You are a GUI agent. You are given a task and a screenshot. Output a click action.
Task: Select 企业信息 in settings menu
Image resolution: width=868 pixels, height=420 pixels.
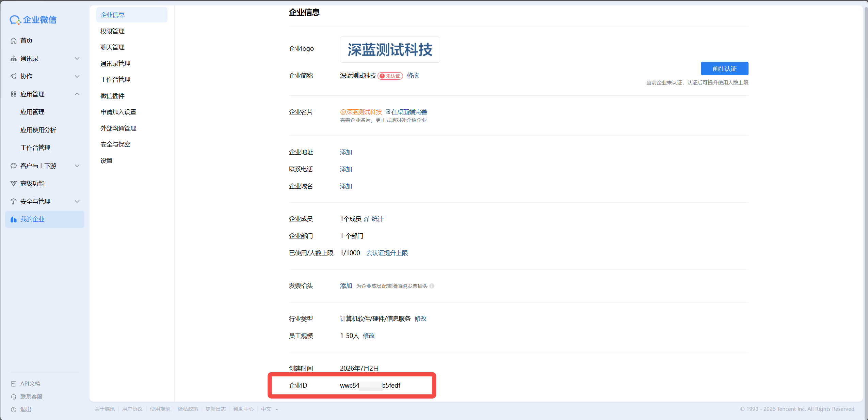click(x=132, y=15)
